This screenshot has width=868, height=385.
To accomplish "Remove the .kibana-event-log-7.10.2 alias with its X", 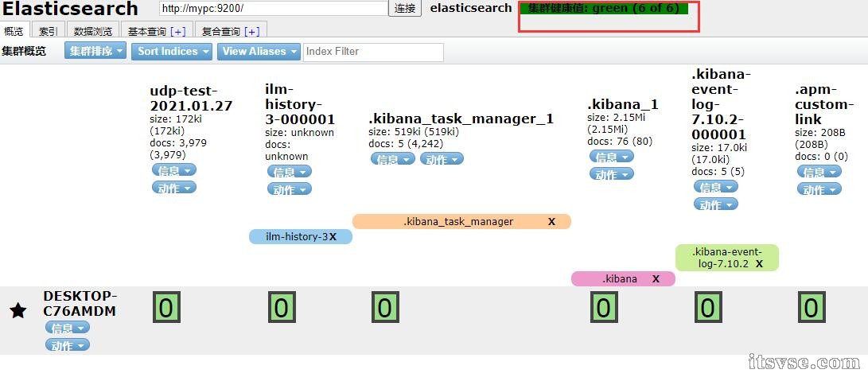I will point(759,264).
